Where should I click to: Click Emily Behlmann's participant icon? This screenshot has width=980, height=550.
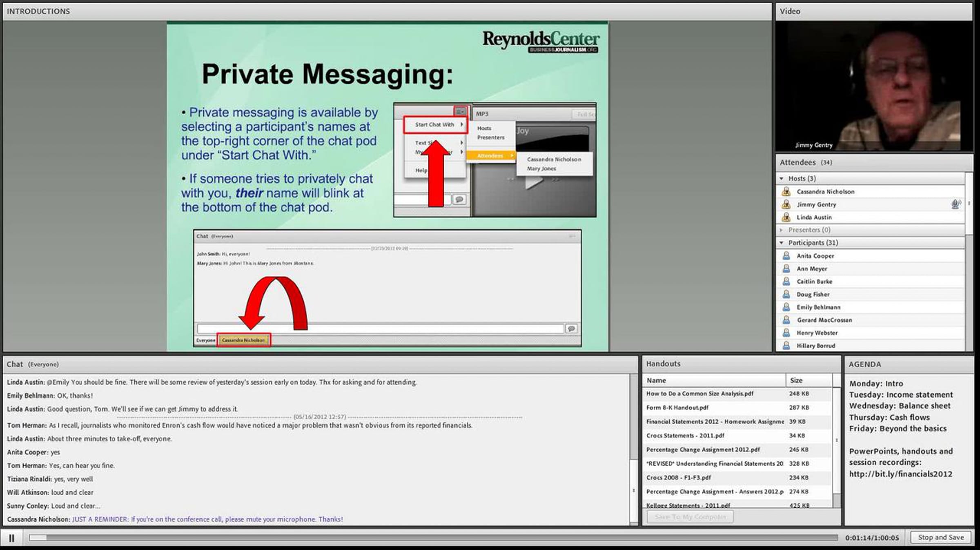point(786,307)
